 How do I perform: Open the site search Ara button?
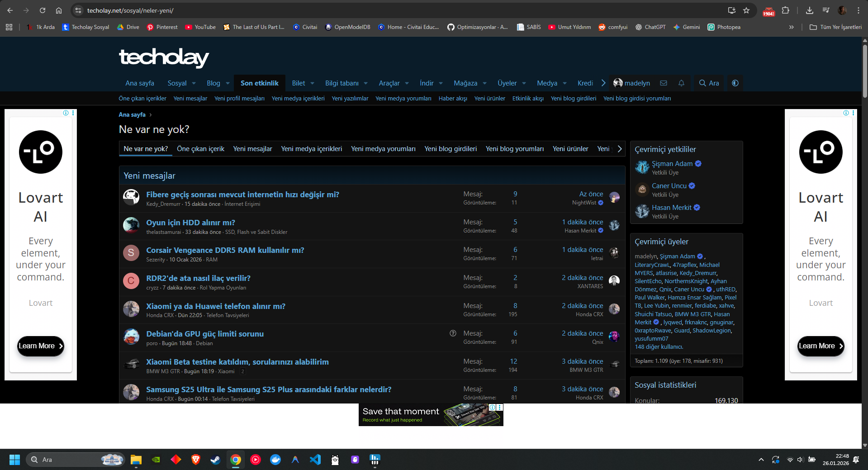click(x=709, y=83)
